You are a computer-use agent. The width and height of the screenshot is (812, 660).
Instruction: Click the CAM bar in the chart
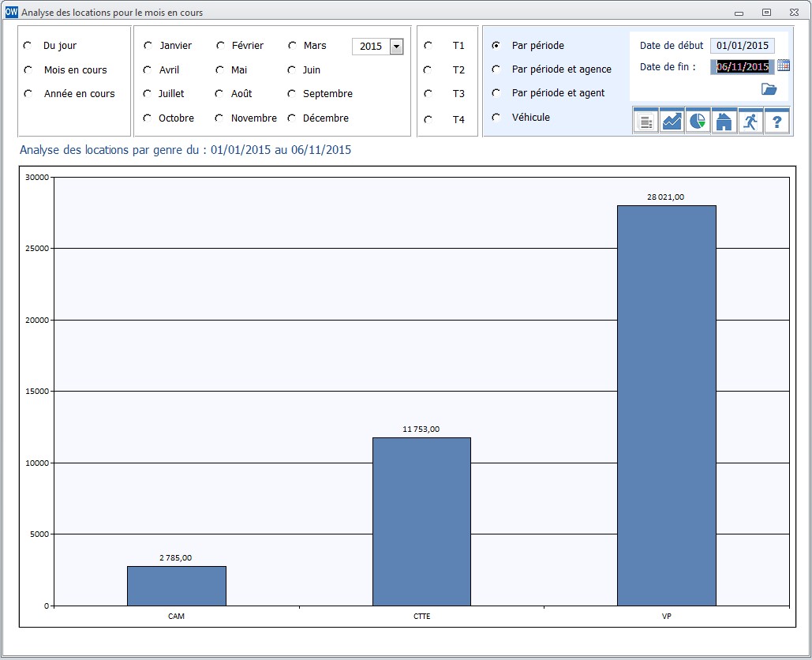pyautogui.click(x=177, y=586)
